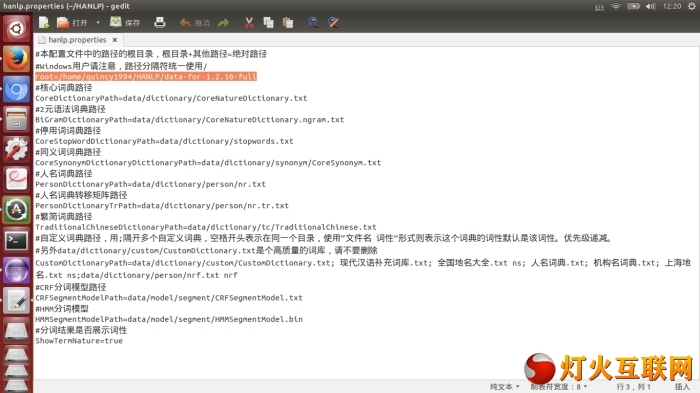Open a file with the 打开 button
This screenshot has width=700, height=393.
click(x=72, y=22)
